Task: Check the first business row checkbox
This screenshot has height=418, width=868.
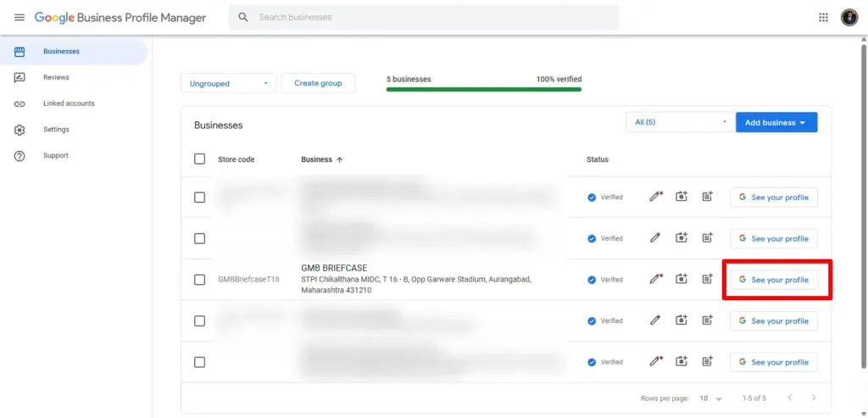Action: point(200,197)
